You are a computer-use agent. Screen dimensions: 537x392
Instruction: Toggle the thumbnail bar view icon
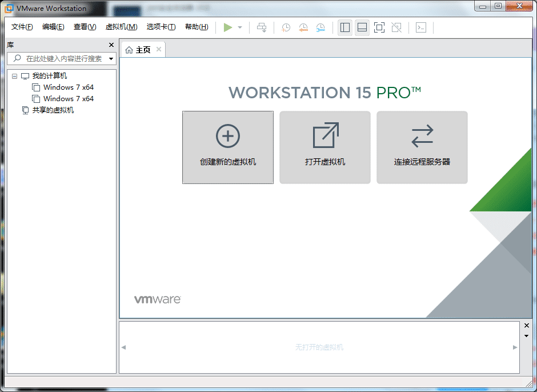pyautogui.click(x=362, y=27)
